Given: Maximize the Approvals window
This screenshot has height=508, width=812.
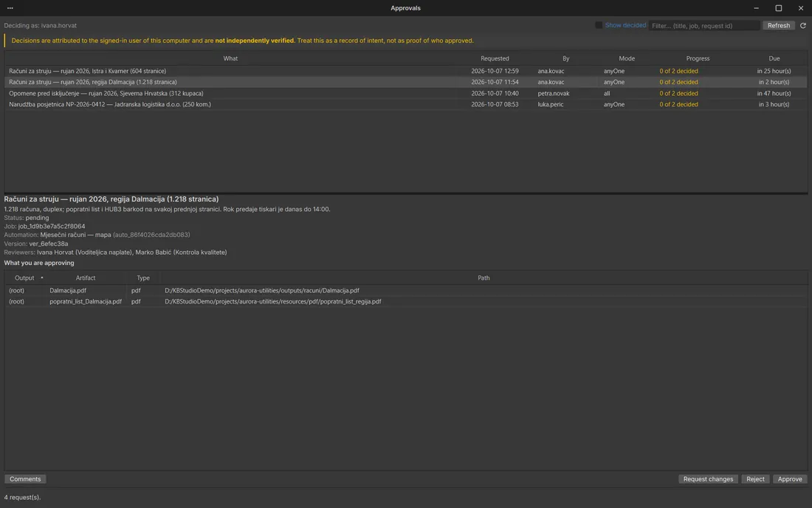Looking at the screenshot, I should pos(778,8).
